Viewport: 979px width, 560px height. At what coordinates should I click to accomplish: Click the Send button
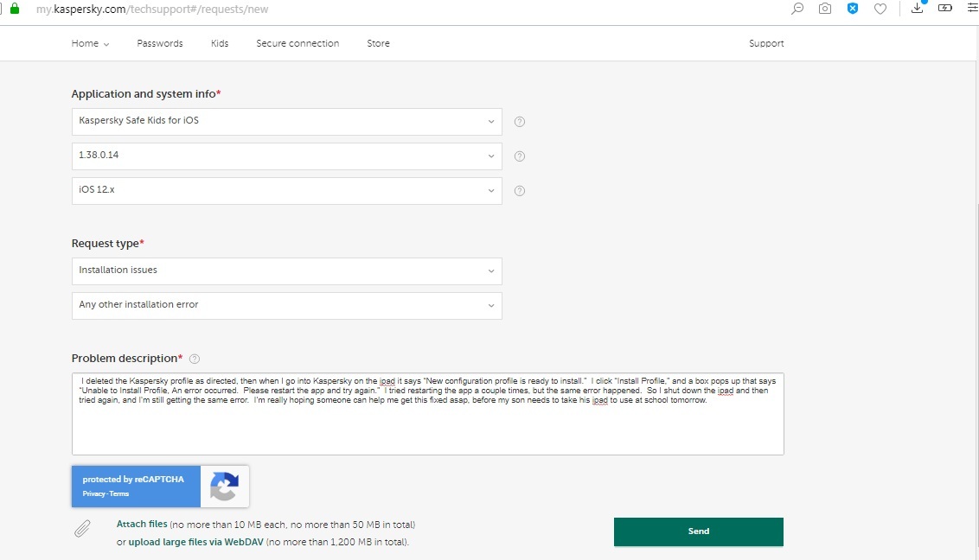[699, 532]
